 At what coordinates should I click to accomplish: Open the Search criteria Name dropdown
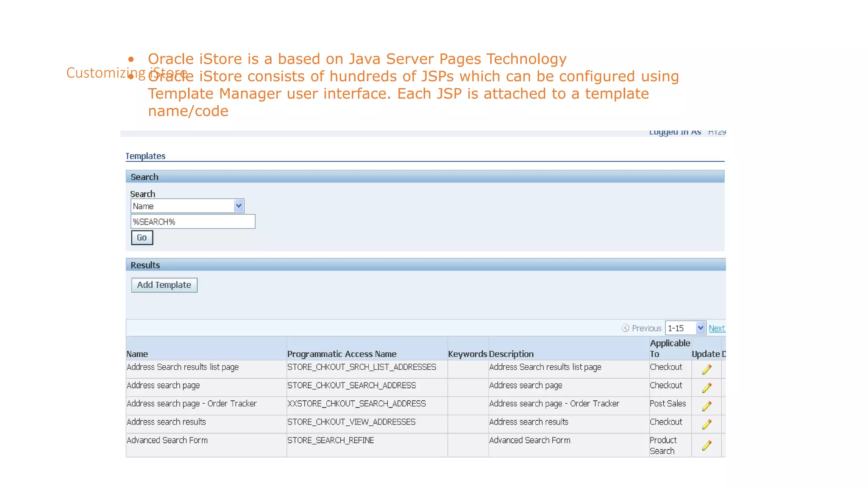pyautogui.click(x=187, y=206)
